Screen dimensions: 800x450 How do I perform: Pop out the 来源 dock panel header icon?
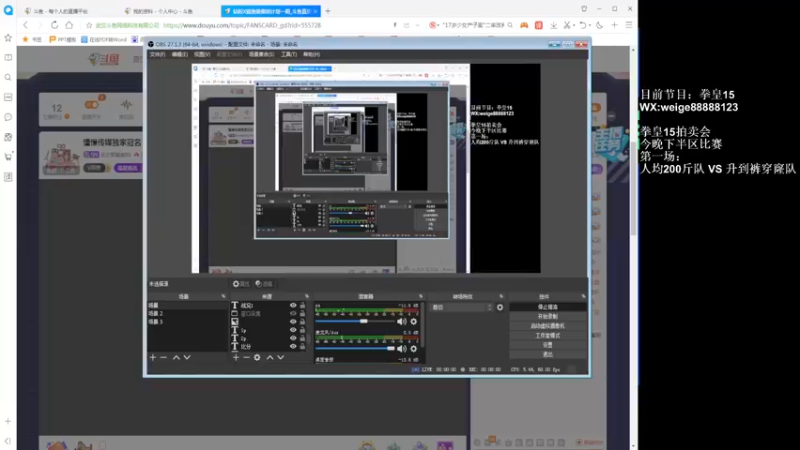click(307, 296)
